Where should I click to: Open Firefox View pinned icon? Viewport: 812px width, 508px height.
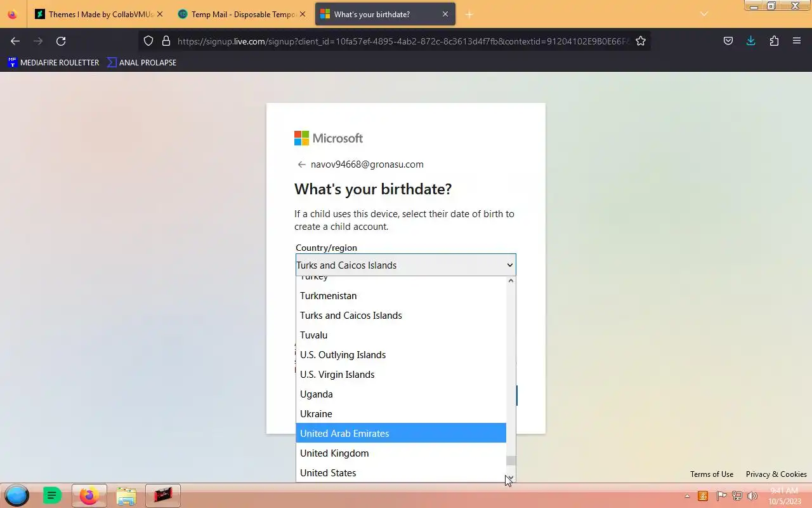[12, 14]
